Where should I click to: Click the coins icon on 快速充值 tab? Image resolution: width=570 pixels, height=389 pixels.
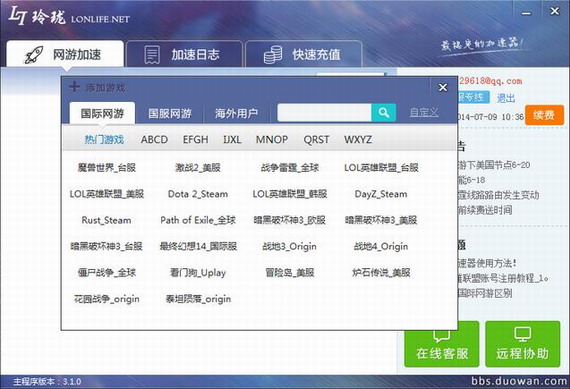tap(273, 55)
